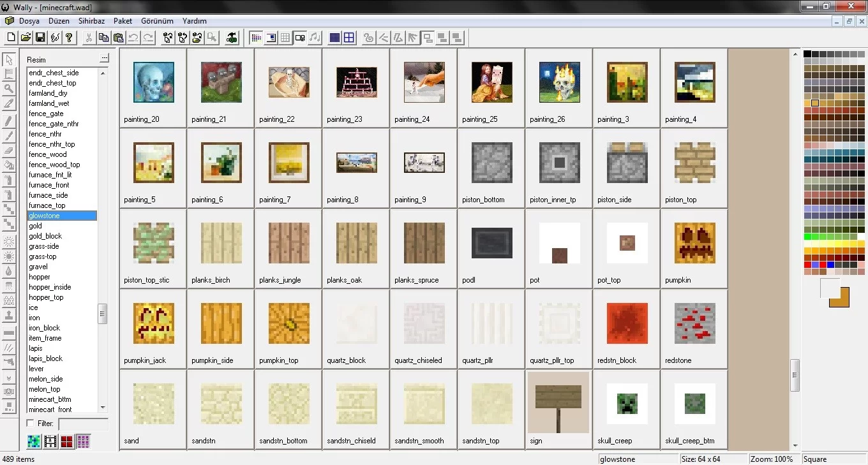Click the New file icon in toolbar
Screen dimensions: 868x465
(11, 38)
